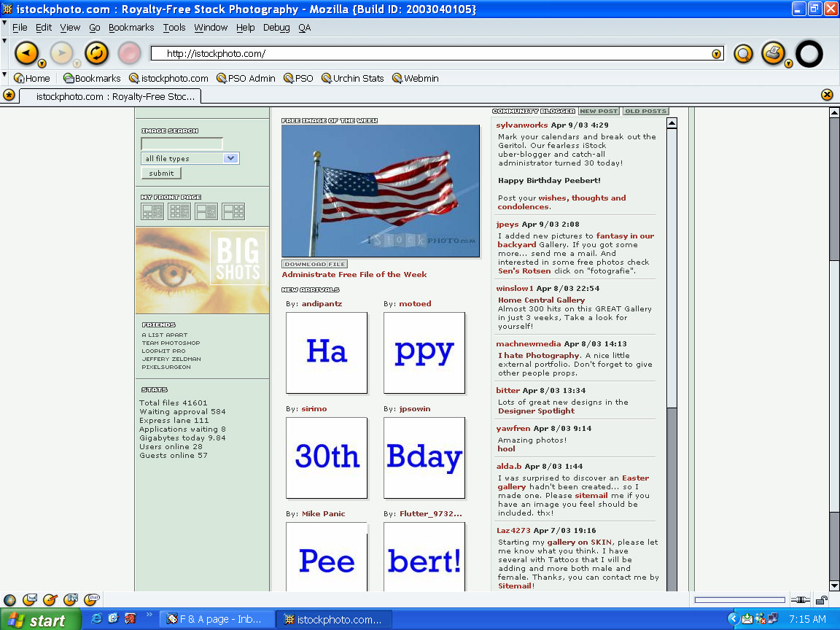Click the page scrollbar down arrow
The width and height of the screenshot is (840, 630).
834,586
